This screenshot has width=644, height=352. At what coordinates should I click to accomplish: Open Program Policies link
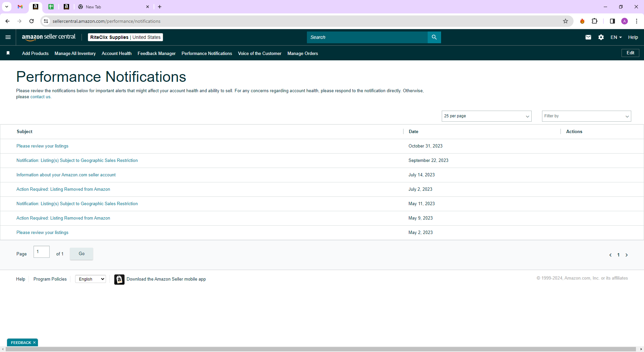click(x=50, y=279)
